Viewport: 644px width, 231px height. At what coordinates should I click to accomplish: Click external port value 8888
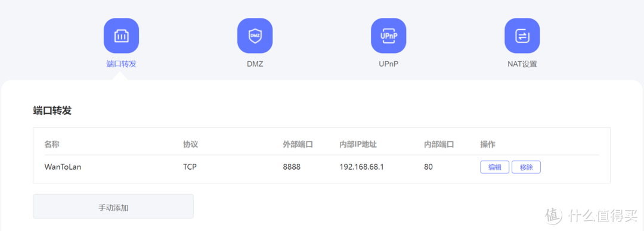[292, 167]
